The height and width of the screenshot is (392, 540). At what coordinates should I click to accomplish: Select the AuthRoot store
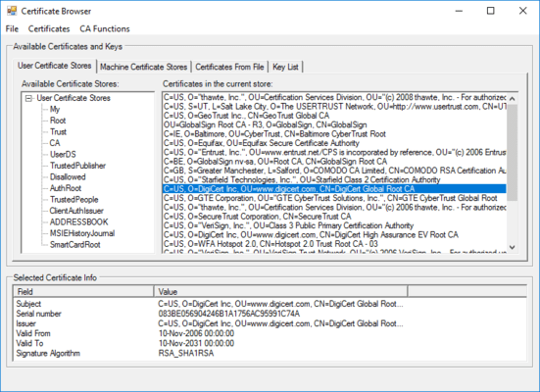[66, 188]
